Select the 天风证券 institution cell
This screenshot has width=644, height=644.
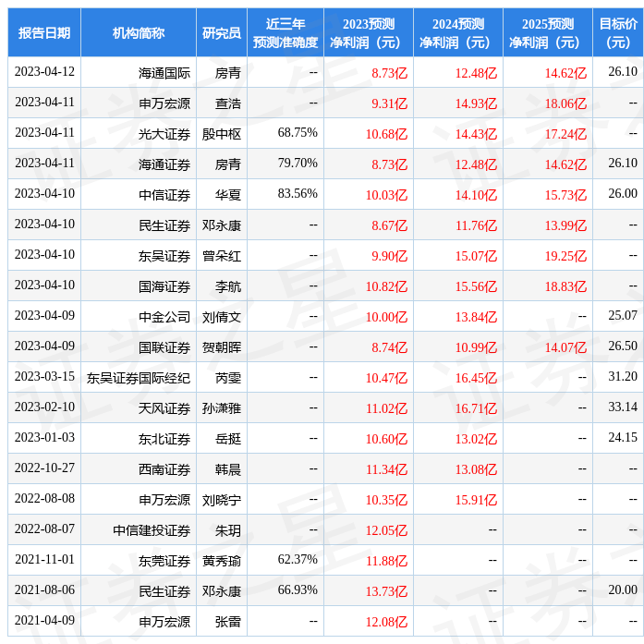click(164, 408)
